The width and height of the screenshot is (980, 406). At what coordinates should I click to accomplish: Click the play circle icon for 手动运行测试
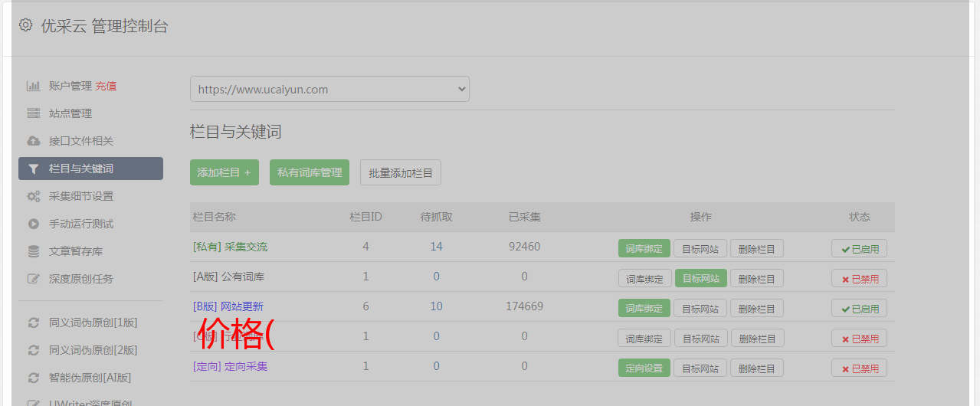coord(34,224)
